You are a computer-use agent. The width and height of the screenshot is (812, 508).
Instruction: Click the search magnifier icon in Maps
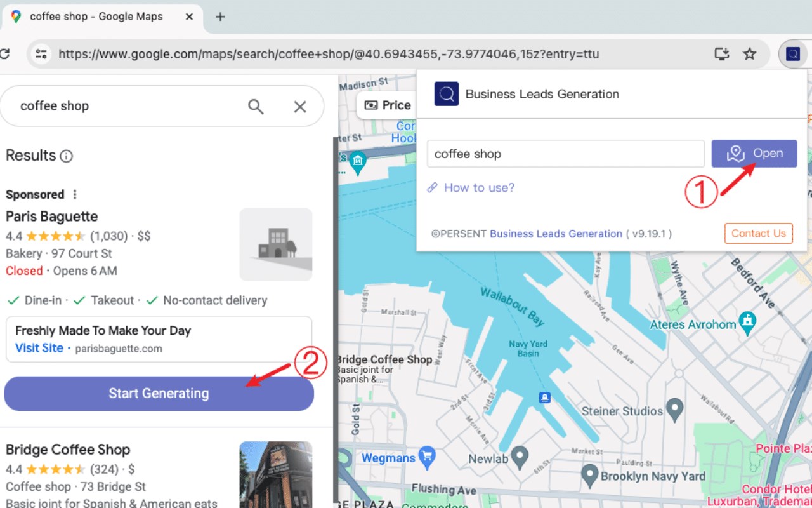coord(256,106)
